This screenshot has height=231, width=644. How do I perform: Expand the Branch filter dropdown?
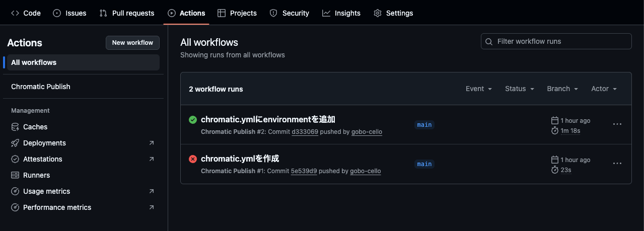tap(562, 89)
